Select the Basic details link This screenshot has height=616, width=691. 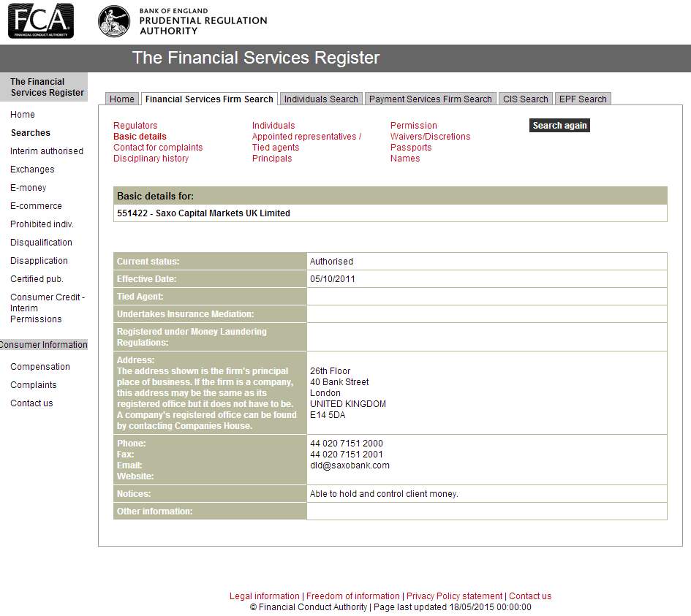tap(140, 137)
